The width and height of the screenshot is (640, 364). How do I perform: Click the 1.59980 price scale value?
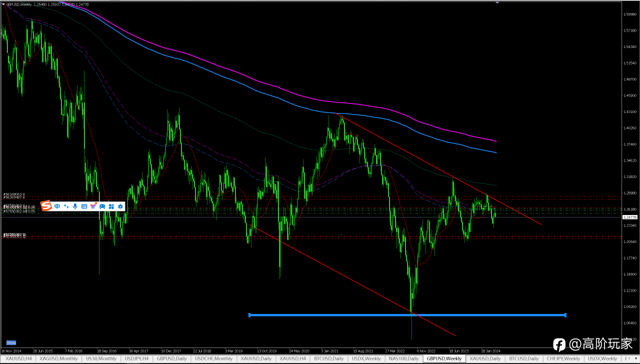[629, 14]
